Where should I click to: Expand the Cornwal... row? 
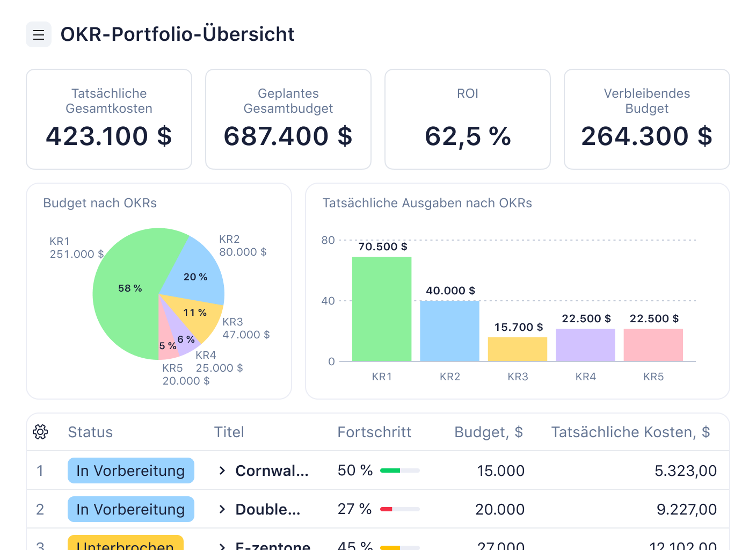click(x=222, y=471)
